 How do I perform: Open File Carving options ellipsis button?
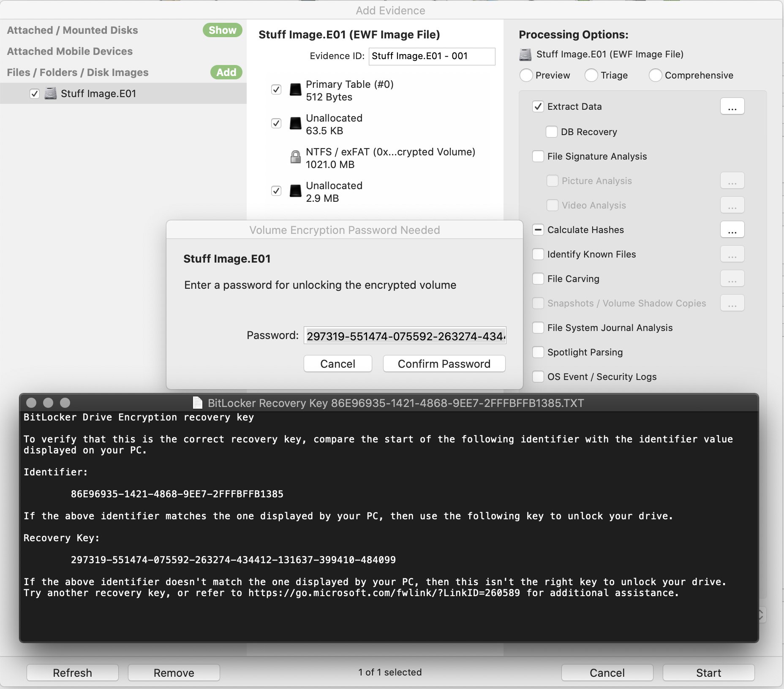(x=732, y=279)
